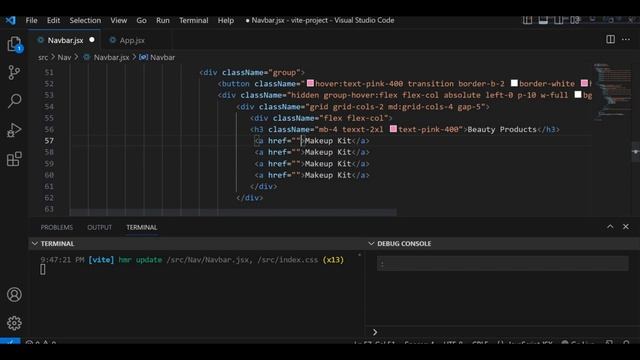Click '(x13)' in the terminal output
Image resolution: width=640 pixels, height=360 pixels.
[333, 260]
